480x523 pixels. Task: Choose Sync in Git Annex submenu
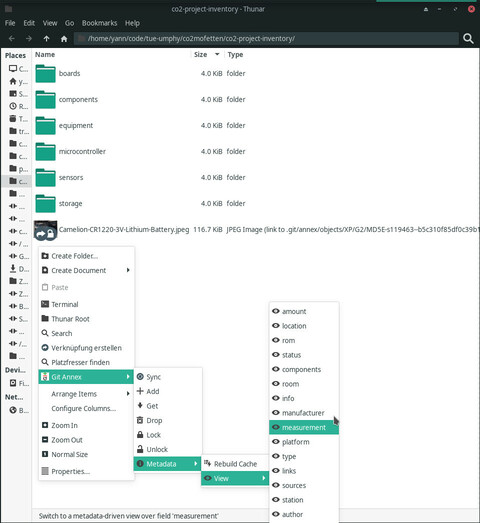[x=168, y=377]
